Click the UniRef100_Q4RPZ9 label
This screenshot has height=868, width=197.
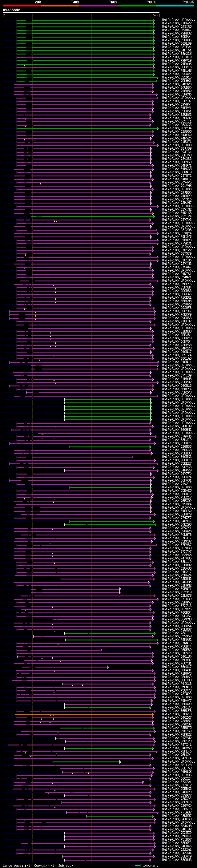177,470
